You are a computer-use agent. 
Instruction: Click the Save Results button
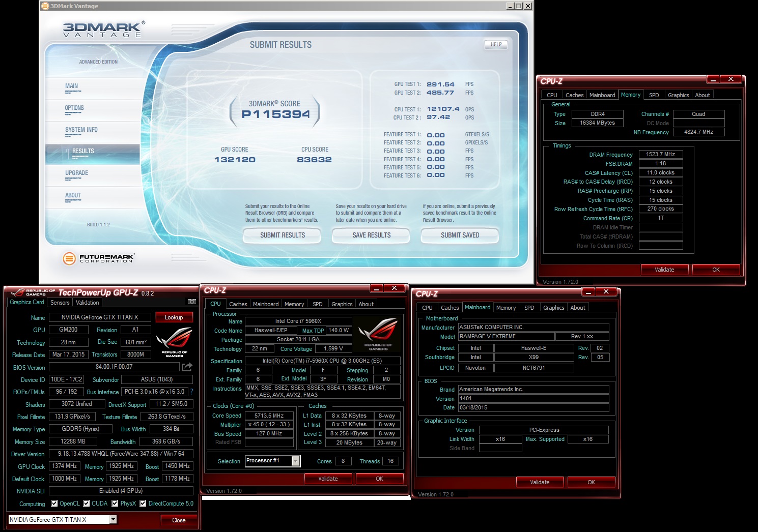coord(372,235)
